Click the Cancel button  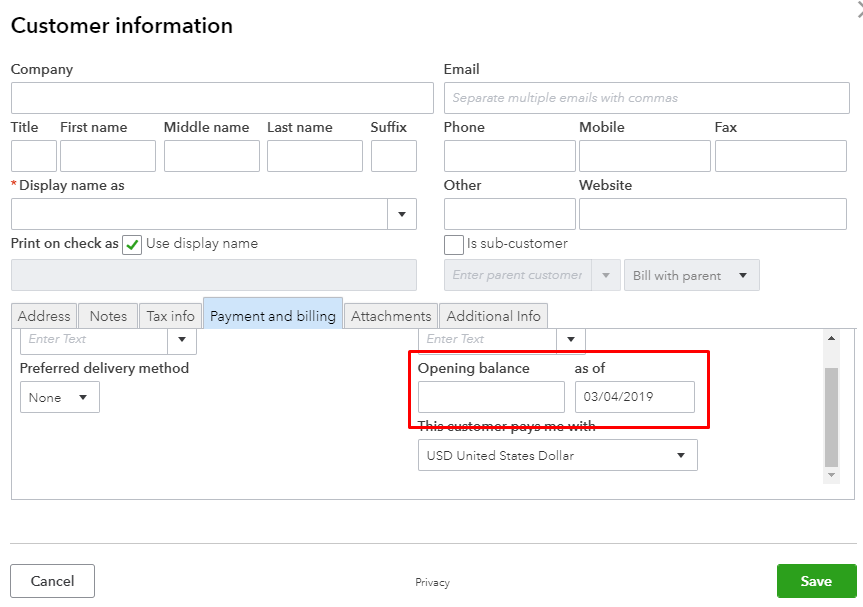52,581
